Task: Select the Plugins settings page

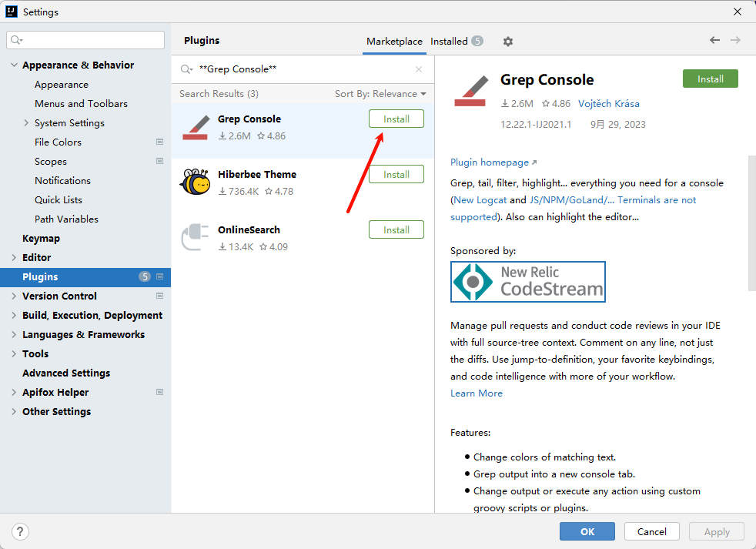Action: 85,277
